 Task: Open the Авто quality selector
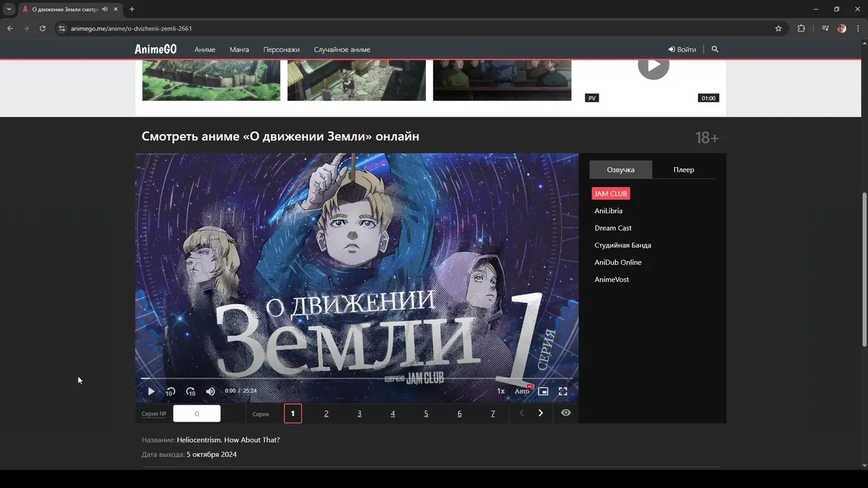pos(522,391)
